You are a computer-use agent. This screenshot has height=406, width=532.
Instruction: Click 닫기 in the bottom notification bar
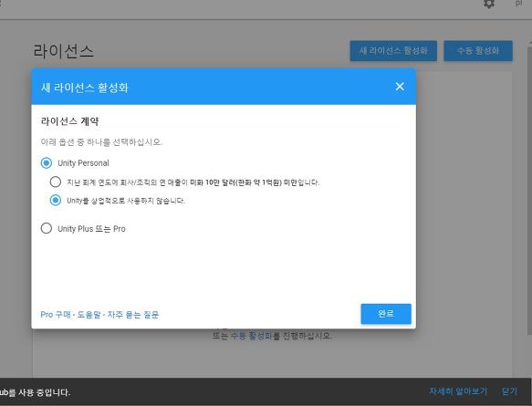tap(509, 391)
